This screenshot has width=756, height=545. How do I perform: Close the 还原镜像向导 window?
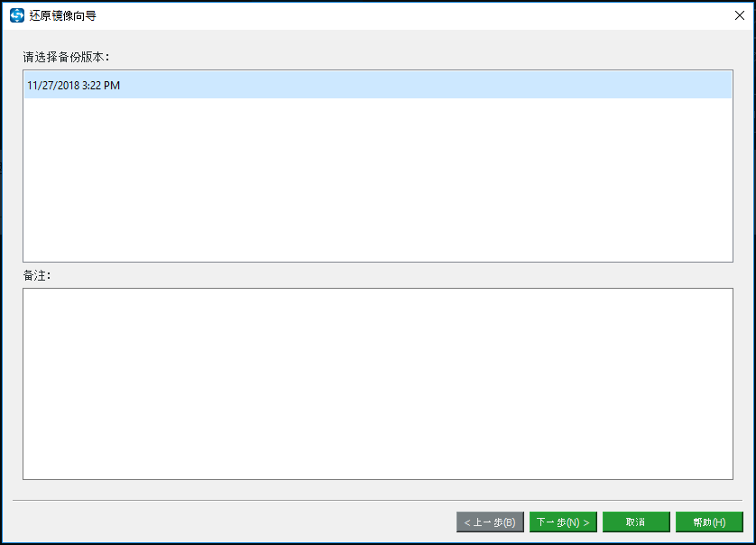739,15
